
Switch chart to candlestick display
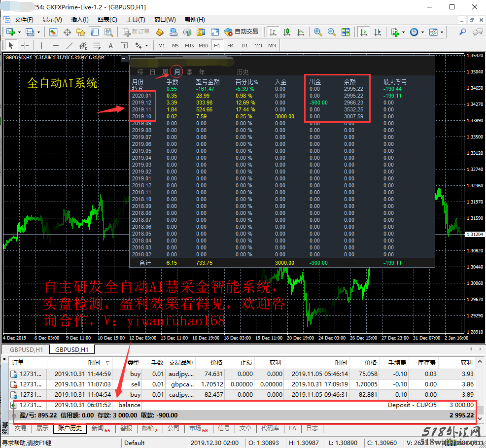point(286,32)
